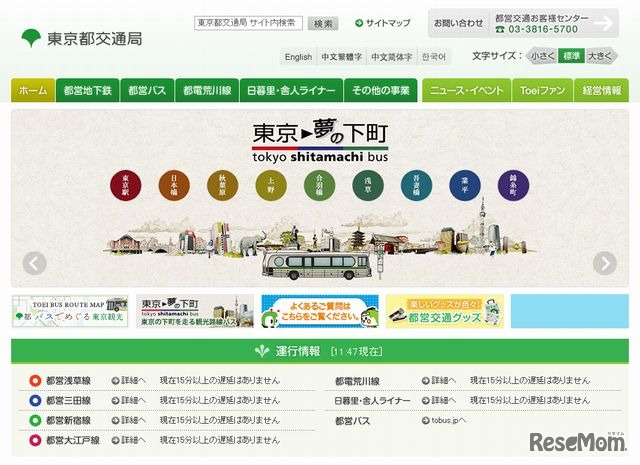Set text size to 大きく
Screen dimensions: 640x465
[x=600, y=56]
